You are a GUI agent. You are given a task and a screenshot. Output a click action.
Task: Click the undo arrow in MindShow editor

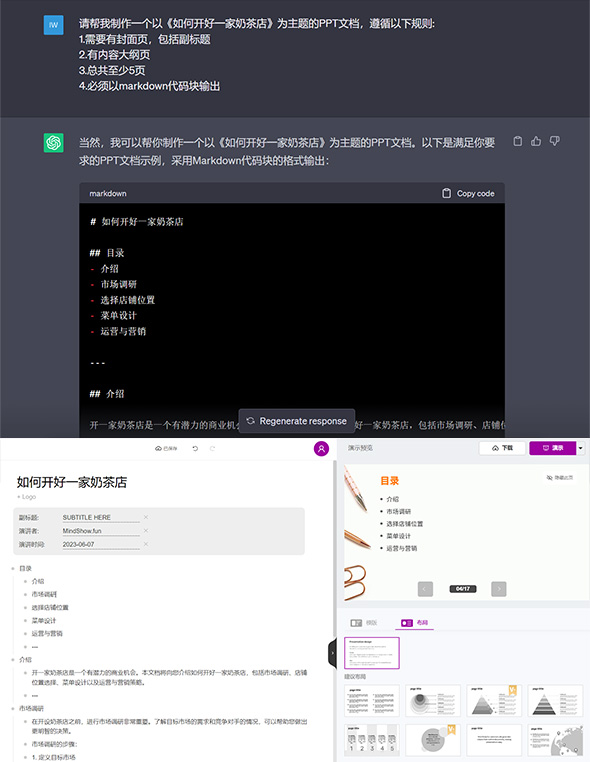(x=195, y=449)
